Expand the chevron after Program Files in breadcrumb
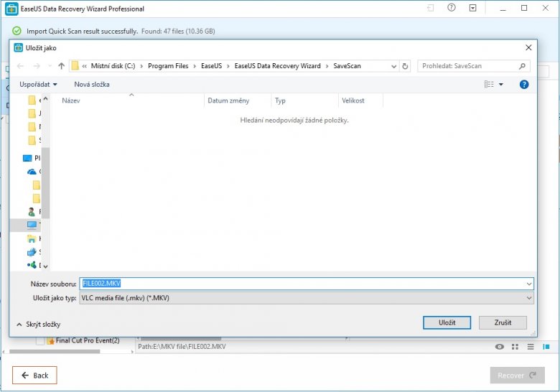This screenshot has height=392, width=560. tap(195, 66)
